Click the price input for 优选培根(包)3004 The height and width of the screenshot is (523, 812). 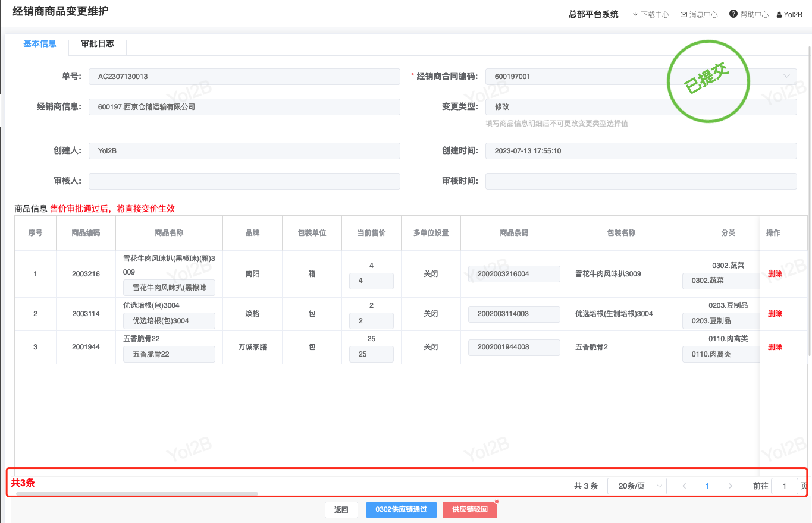coord(371,321)
